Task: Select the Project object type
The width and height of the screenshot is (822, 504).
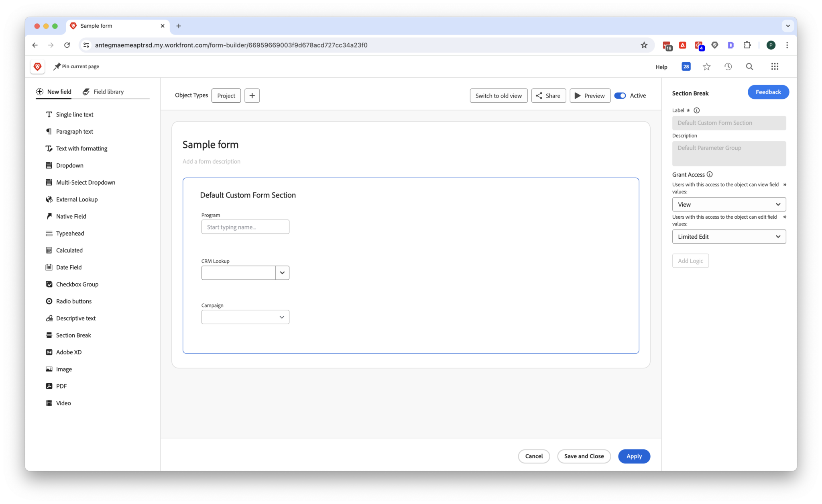Action: pyautogui.click(x=226, y=96)
